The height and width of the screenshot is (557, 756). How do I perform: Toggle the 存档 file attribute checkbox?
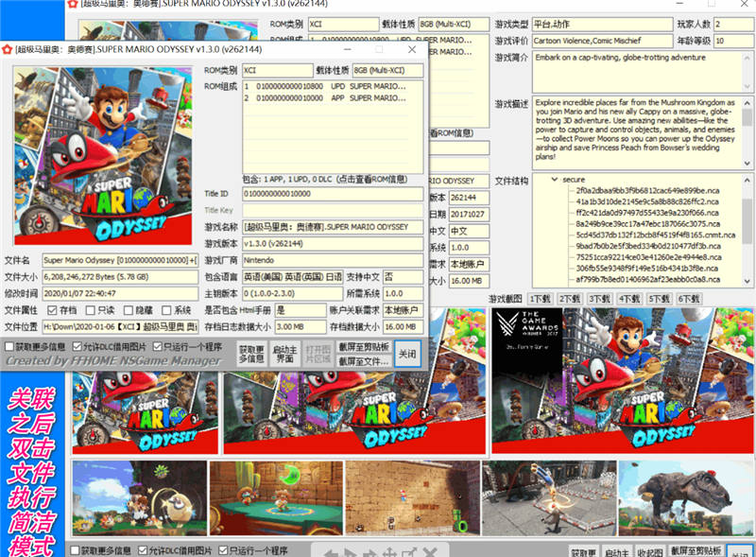(52, 310)
